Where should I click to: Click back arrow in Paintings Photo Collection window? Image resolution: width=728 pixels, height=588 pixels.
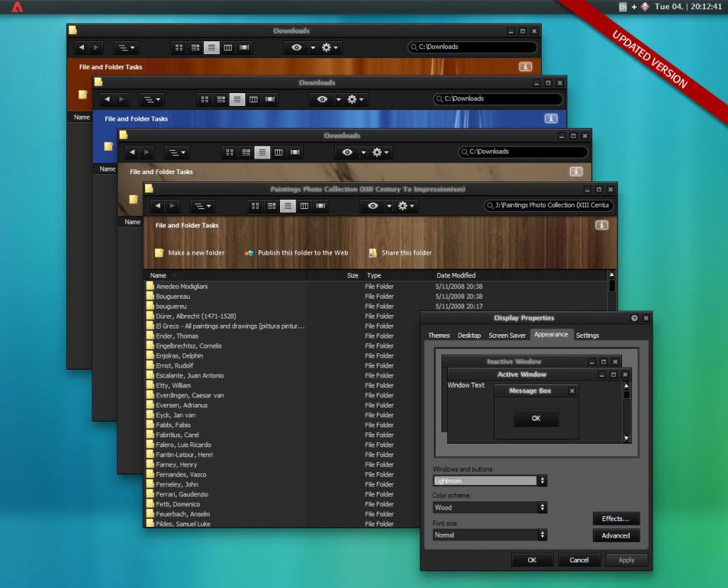coord(158,206)
